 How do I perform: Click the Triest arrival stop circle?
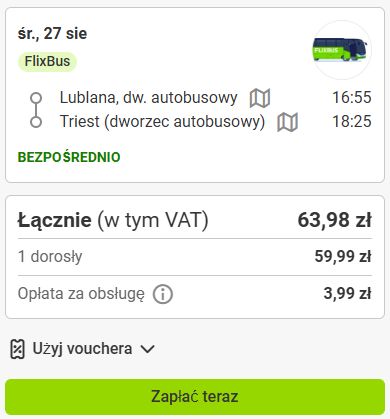click(36, 122)
